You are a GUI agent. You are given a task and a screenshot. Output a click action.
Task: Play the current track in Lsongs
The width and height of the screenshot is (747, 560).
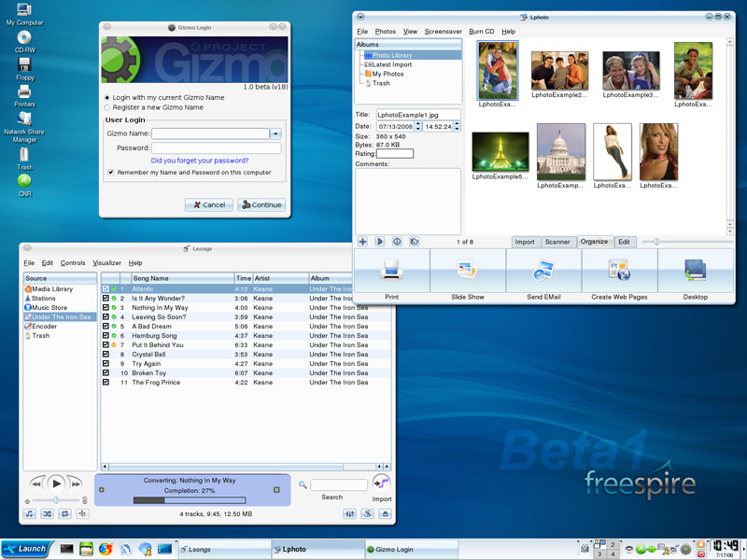(x=56, y=483)
